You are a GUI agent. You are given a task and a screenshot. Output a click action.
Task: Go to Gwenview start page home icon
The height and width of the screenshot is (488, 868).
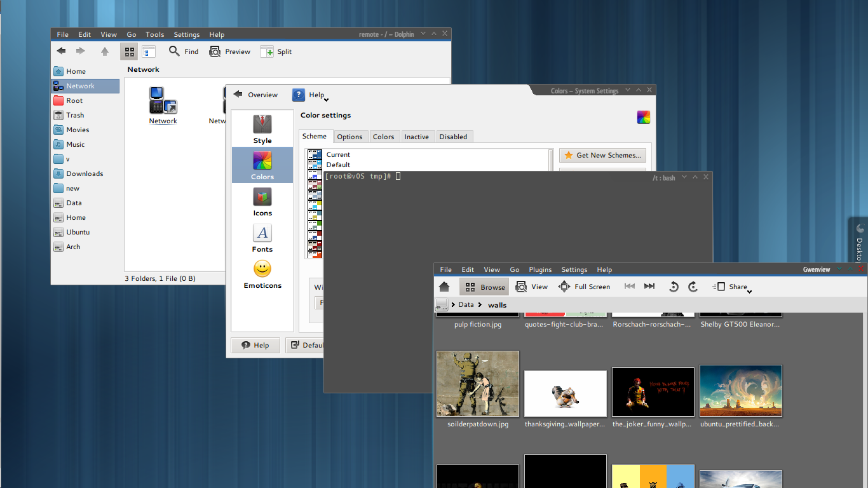click(445, 287)
